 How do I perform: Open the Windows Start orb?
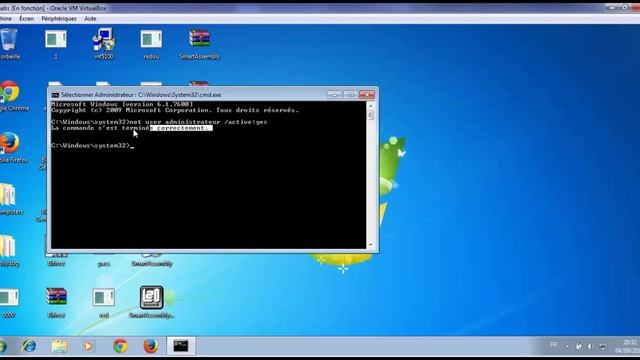coord(2,346)
